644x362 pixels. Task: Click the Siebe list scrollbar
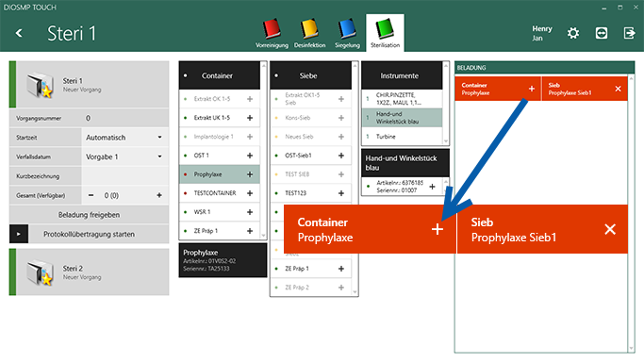pyautogui.click(x=355, y=178)
